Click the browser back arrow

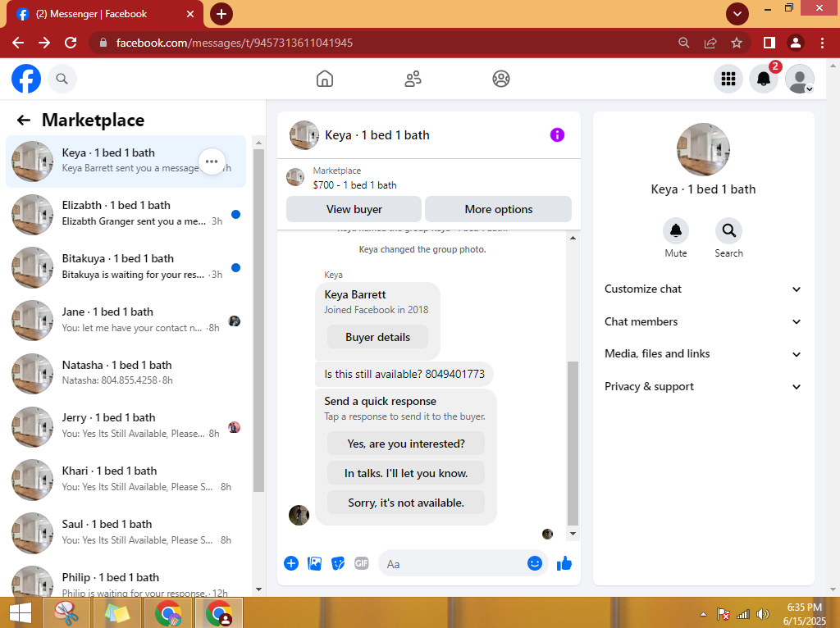[x=18, y=43]
